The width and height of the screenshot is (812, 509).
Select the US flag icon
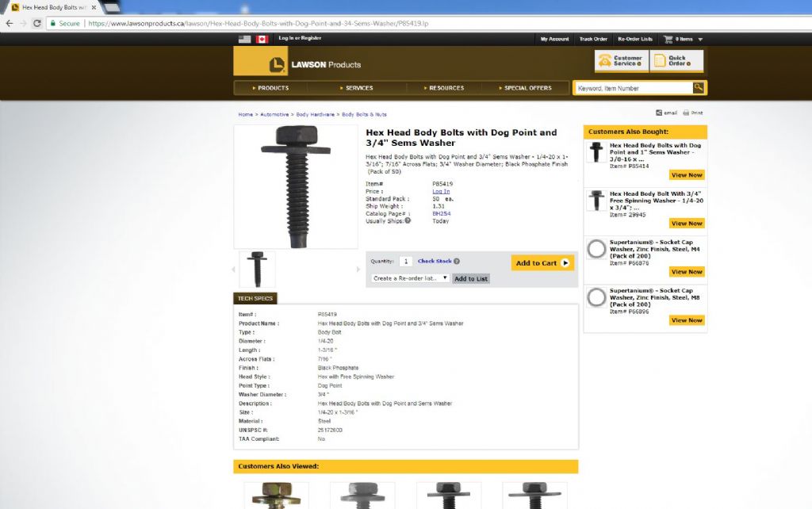click(x=244, y=39)
